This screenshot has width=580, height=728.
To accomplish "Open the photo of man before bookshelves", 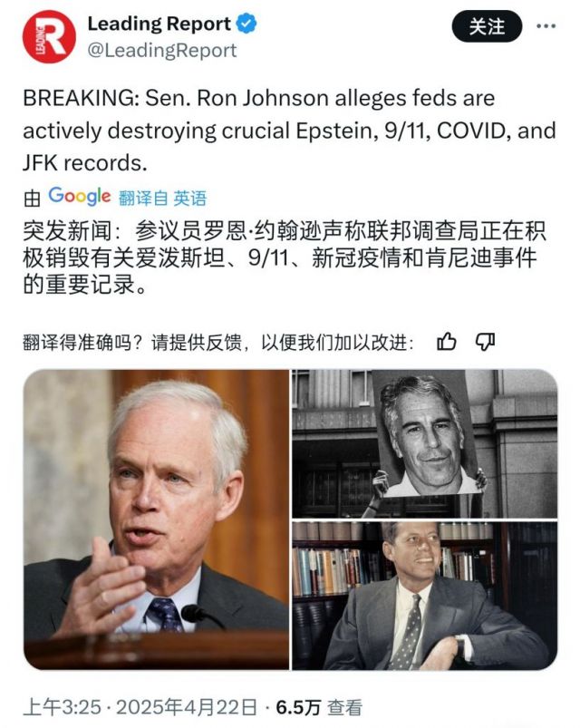I will (x=424, y=596).
